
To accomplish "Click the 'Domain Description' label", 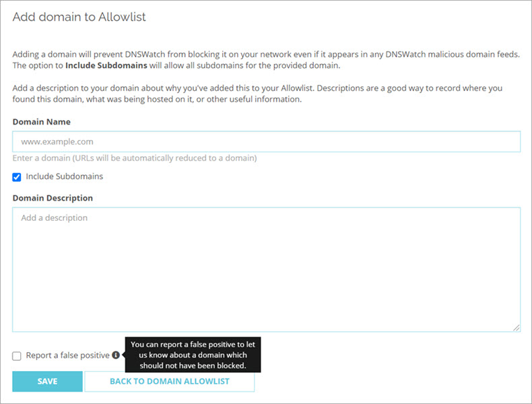I will tap(53, 198).
